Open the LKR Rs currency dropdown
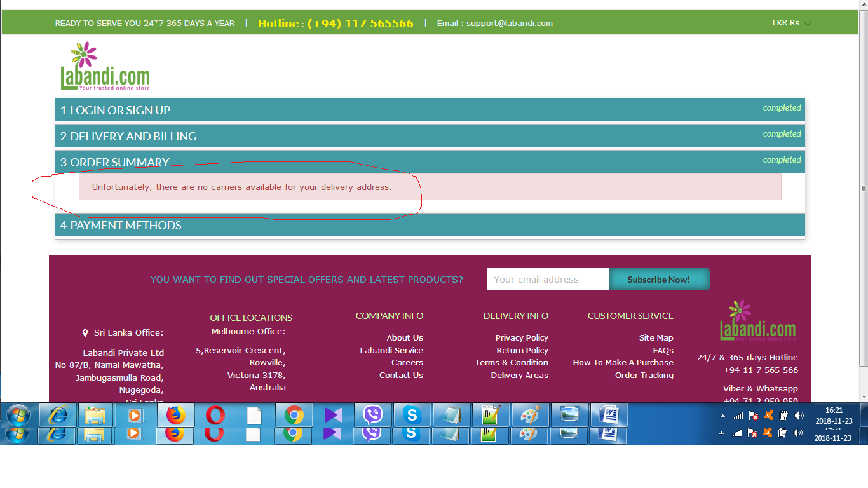Screen dimensions: 868x488 click(791, 23)
